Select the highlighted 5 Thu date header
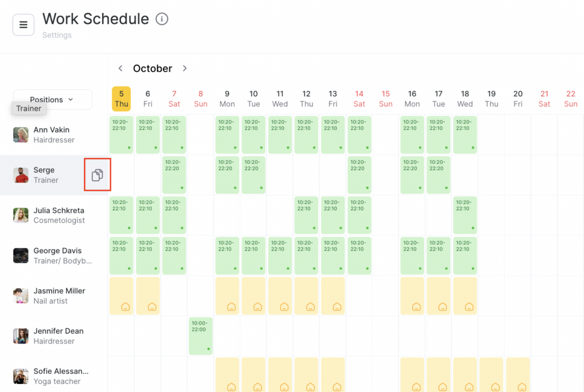 point(121,99)
